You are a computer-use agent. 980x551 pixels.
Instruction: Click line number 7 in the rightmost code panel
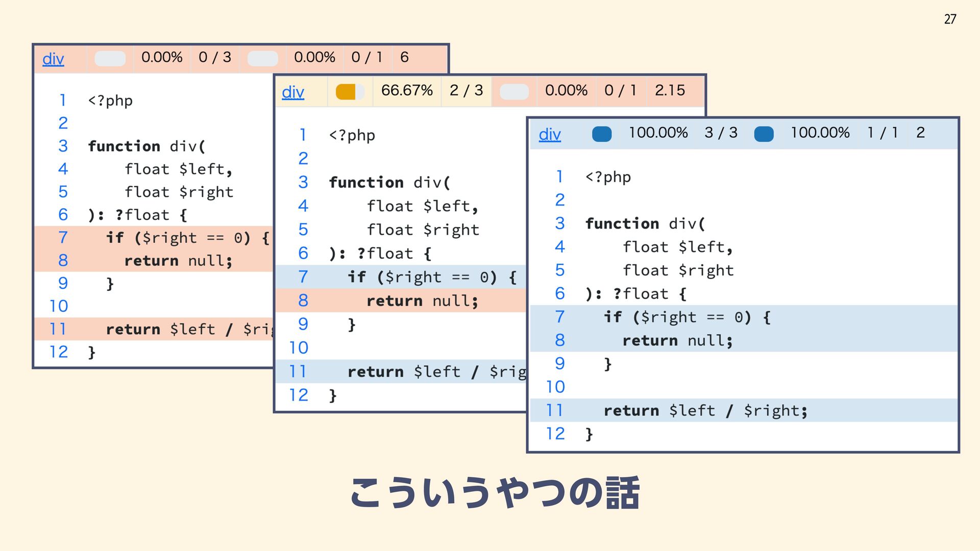[x=559, y=317]
